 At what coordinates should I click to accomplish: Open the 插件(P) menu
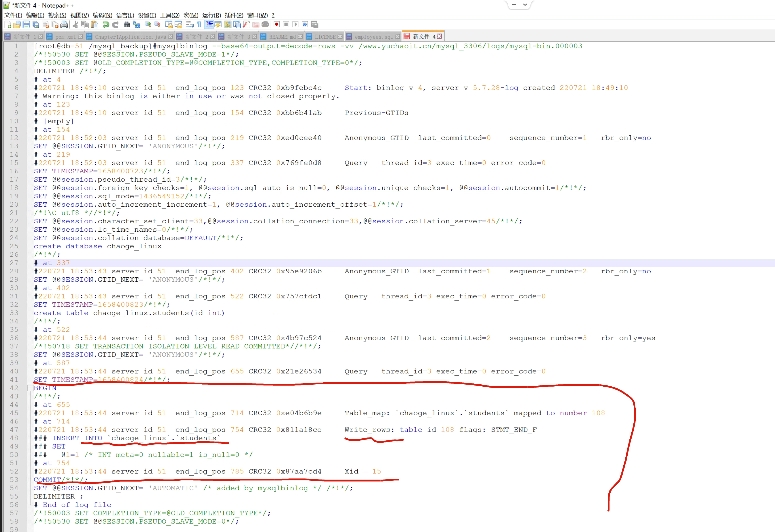click(234, 15)
